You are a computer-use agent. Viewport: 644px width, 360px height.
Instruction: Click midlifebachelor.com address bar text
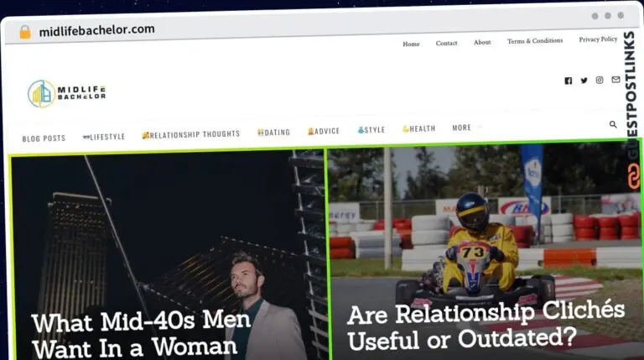[97, 30]
